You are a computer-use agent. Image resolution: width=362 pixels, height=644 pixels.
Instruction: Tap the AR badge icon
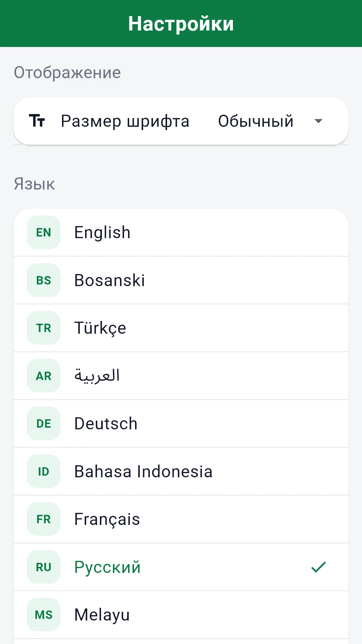pyautogui.click(x=44, y=376)
